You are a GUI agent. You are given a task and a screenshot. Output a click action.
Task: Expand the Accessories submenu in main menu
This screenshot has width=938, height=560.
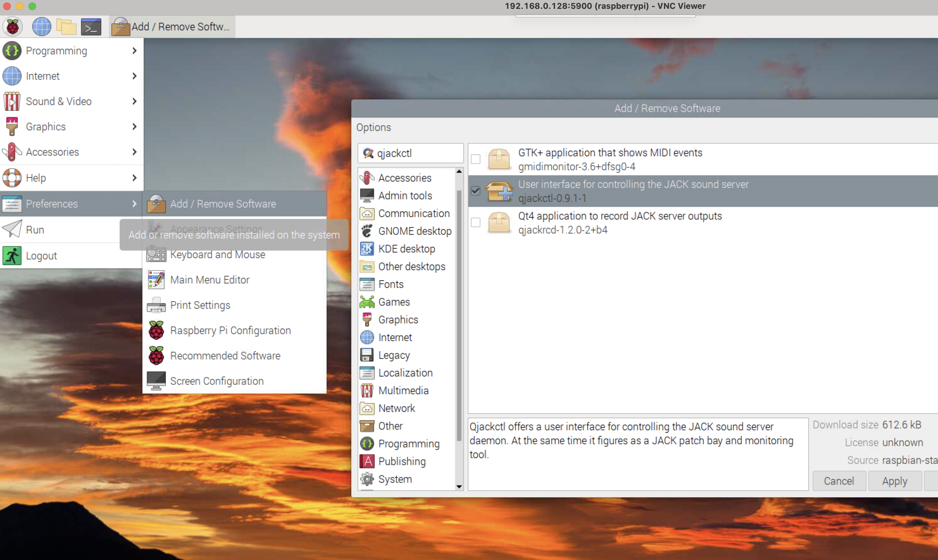coord(72,152)
